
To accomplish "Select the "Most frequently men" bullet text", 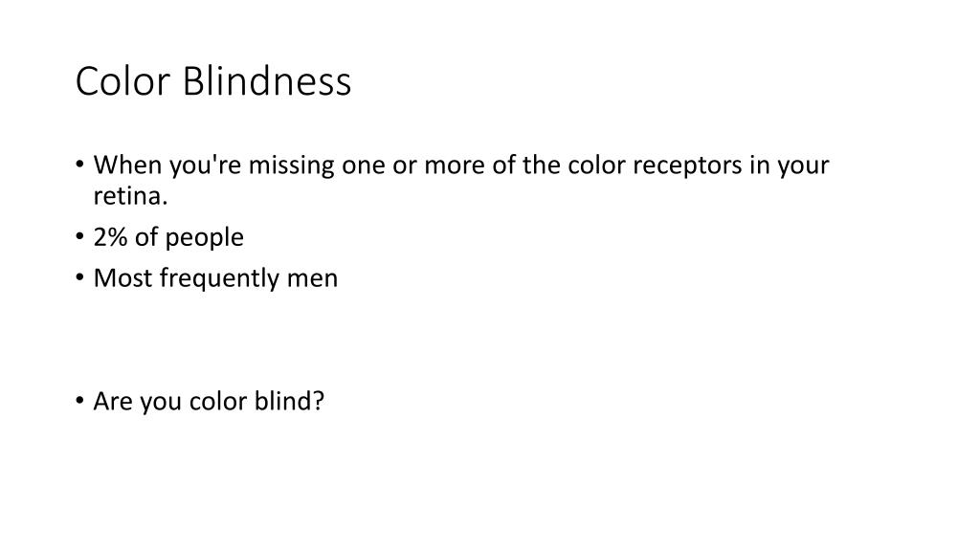I will [215, 278].
